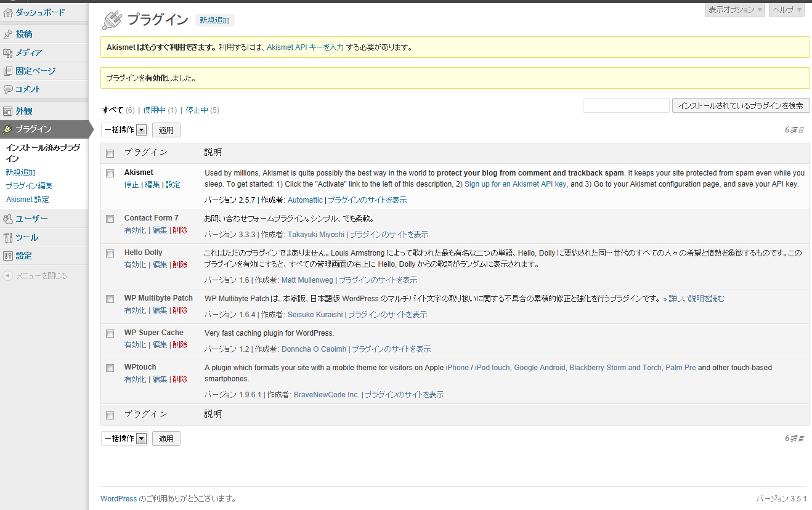The height and width of the screenshot is (510, 812).
Task: Click the top 適用 apply button
Action: tap(166, 130)
